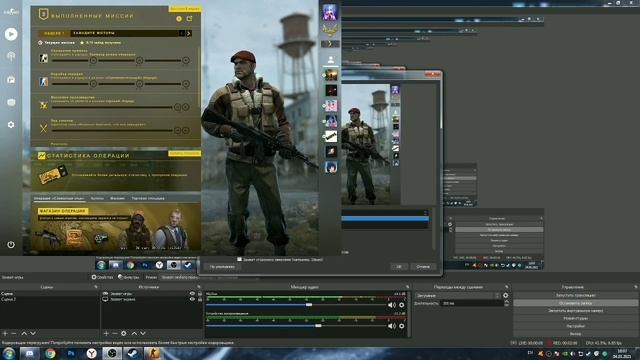
Task: Click the transition duration input field
Action: point(472,303)
